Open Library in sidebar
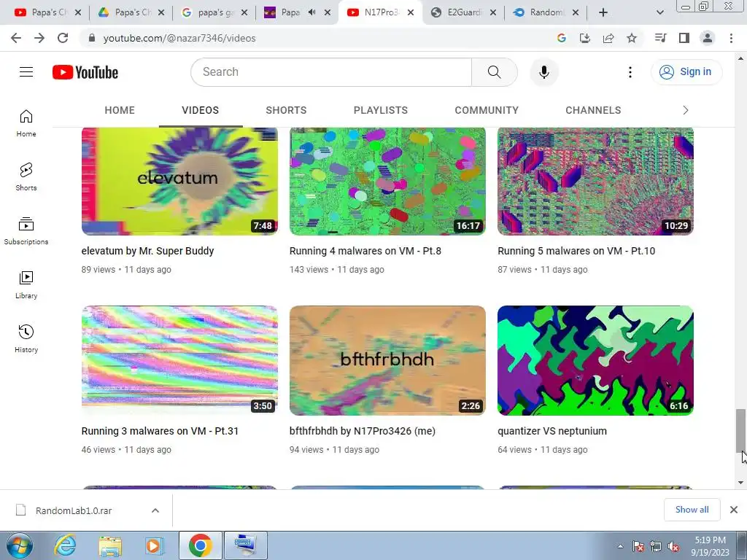The height and width of the screenshot is (560, 747). click(26, 285)
